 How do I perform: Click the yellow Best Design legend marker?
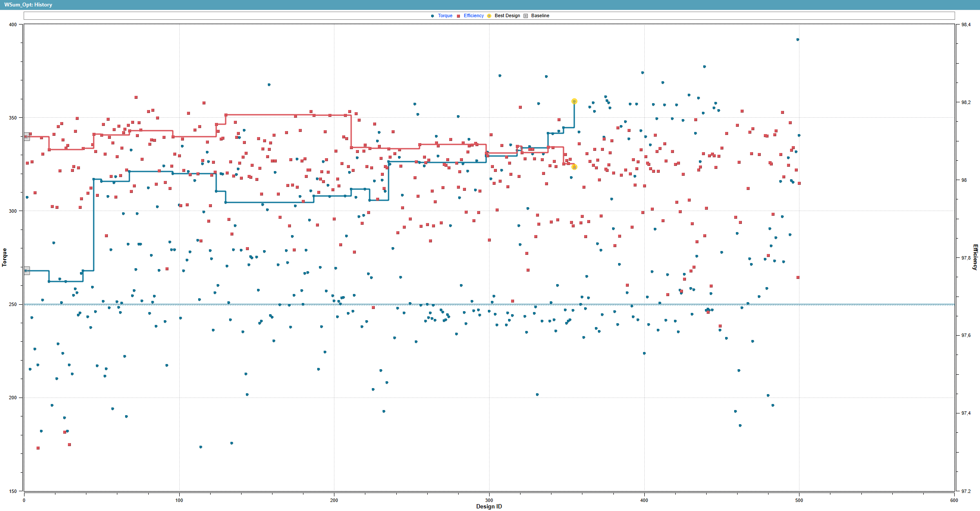click(x=489, y=16)
